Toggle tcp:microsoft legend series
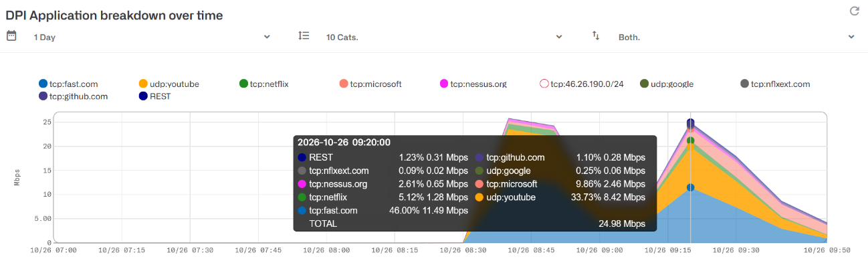 (370, 84)
